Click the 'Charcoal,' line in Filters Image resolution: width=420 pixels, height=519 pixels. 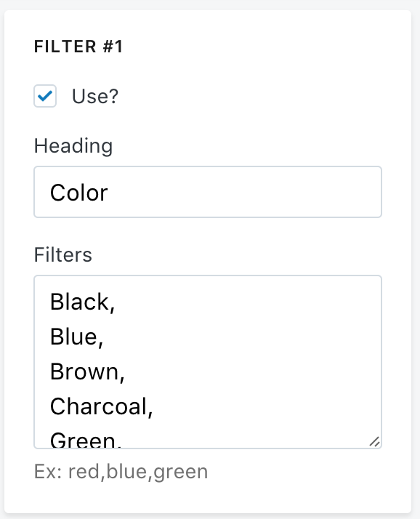click(x=101, y=406)
